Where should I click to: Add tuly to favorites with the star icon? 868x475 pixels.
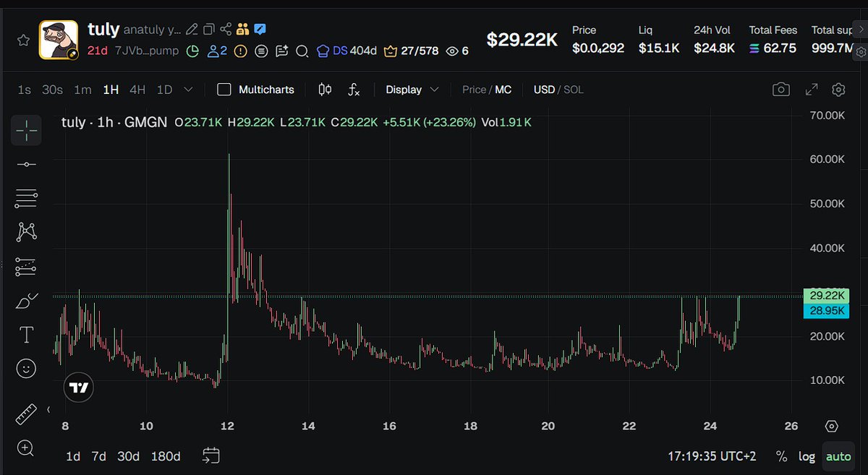(x=24, y=40)
